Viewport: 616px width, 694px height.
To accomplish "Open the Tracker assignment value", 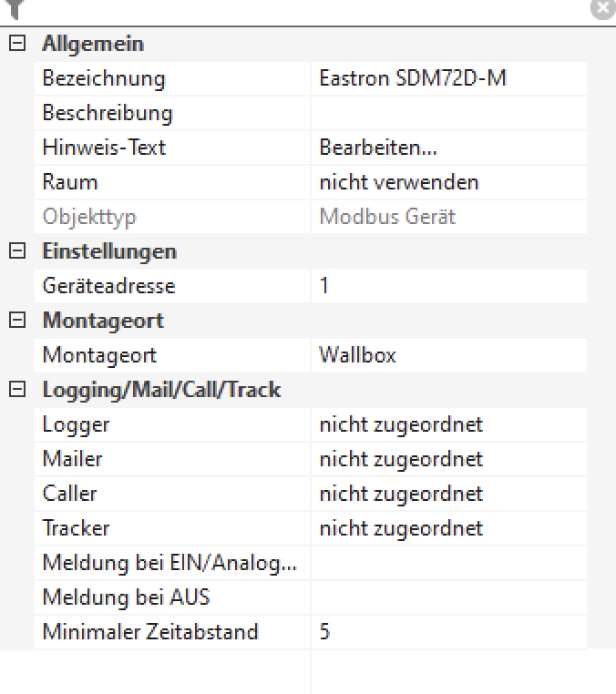I will tap(447, 528).
